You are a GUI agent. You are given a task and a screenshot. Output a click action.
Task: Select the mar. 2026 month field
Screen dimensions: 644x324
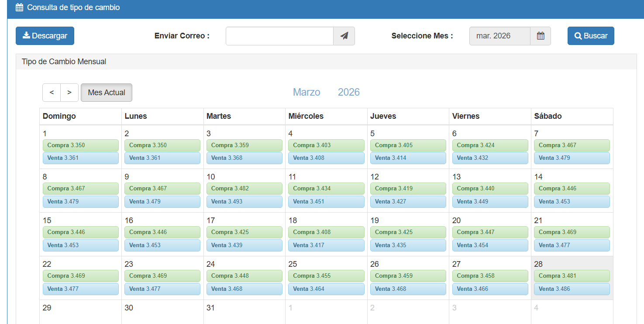tap(499, 36)
